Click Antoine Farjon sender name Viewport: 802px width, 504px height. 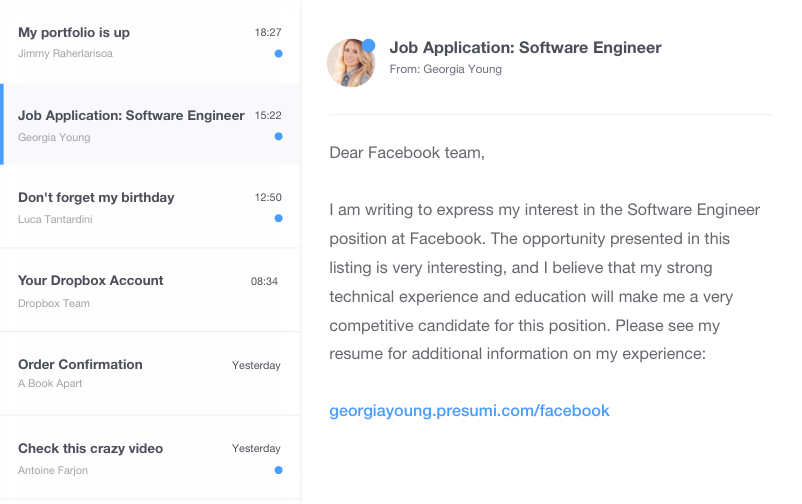pos(53,470)
